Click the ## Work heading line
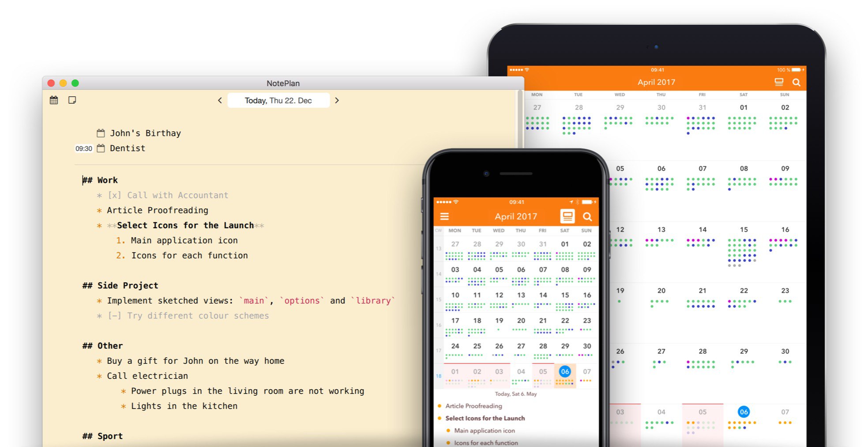The width and height of the screenshot is (868, 447). tap(100, 180)
